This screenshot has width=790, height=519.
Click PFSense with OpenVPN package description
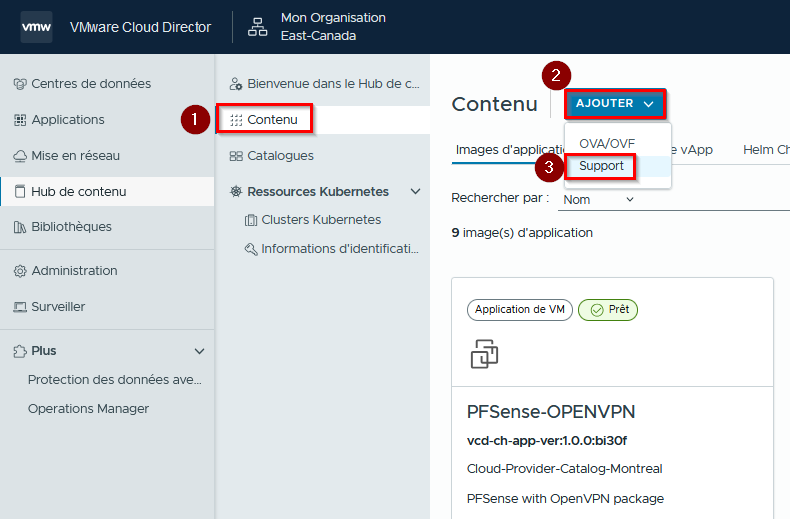tap(565, 499)
